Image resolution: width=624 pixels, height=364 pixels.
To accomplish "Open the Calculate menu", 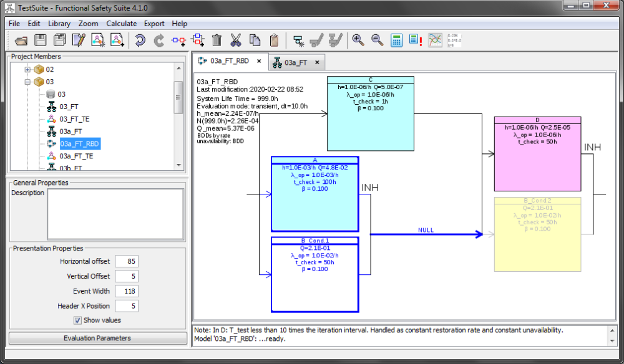I will click(121, 24).
